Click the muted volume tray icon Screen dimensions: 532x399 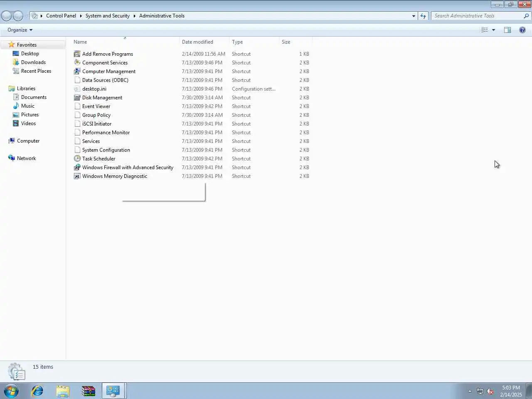point(490,391)
